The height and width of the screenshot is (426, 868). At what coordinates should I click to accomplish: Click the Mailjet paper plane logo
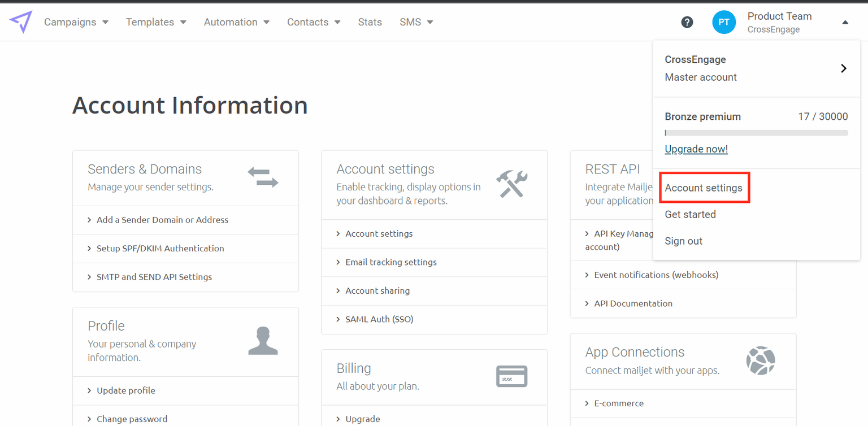point(21,22)
